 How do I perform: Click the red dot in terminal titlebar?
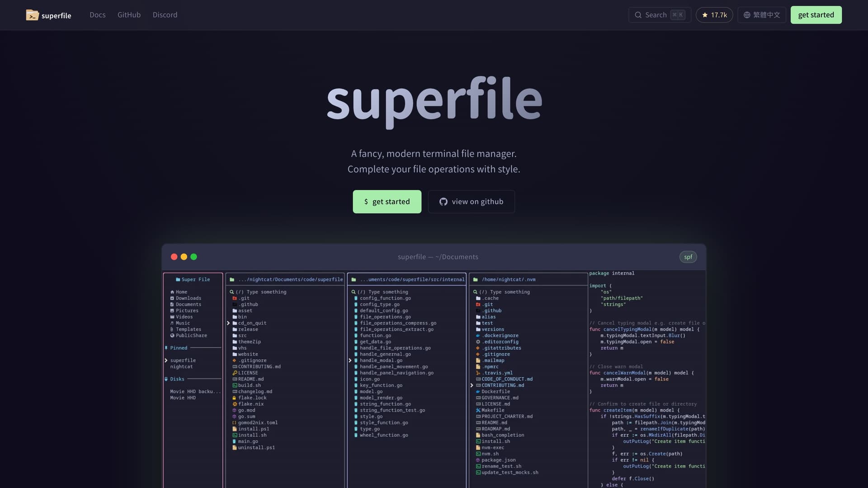[x=174, y=257]
